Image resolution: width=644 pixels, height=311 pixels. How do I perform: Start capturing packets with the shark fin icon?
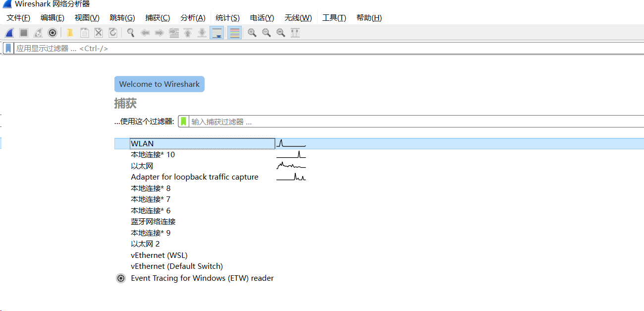pyautogui.click(x=9, y=33)
